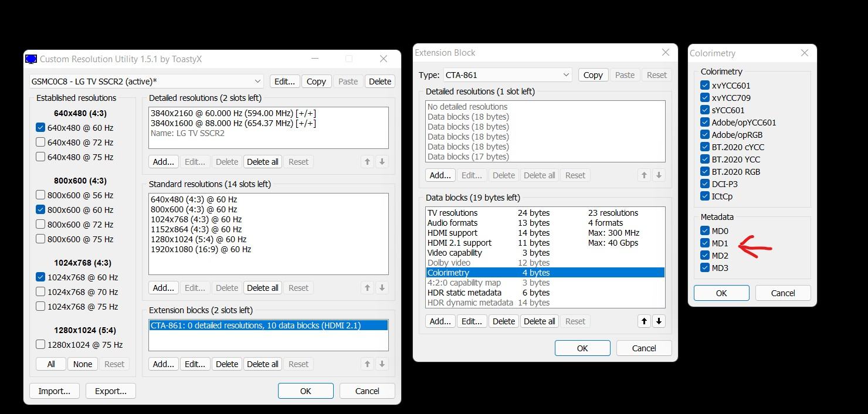The height and width of the screenshot is (414, 868).
Task: Click OK in the Colorimetry dialog
Action: click(x=721, y=293)
